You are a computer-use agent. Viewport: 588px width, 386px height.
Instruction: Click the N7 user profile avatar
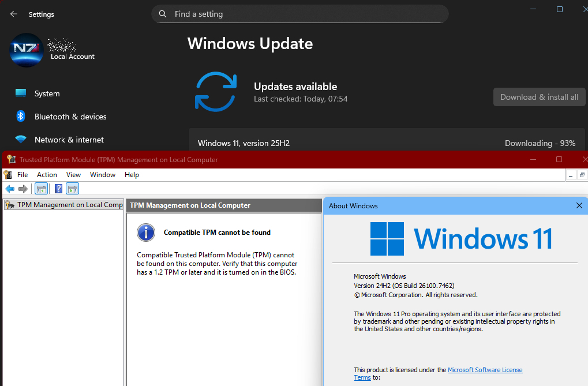[x=27, y=50]
